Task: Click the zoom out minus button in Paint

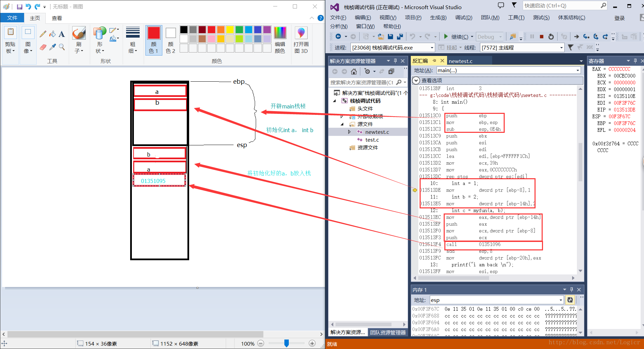Action: tap(260, 343)
